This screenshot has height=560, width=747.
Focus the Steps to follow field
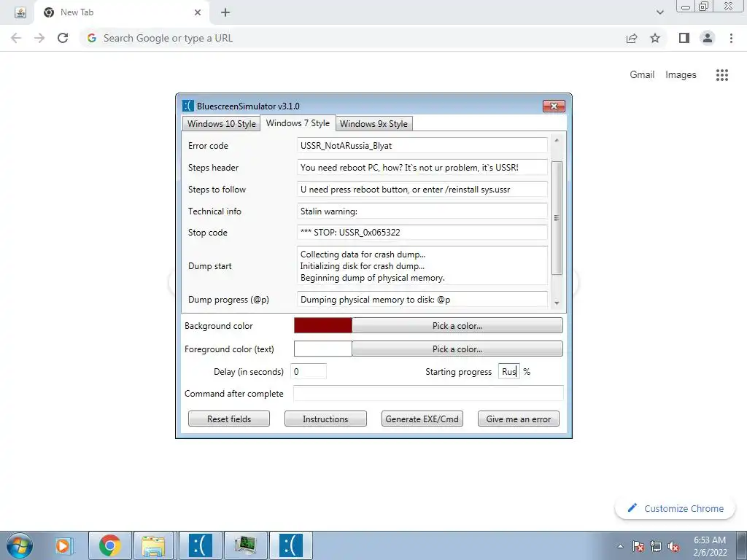[422, 190]
